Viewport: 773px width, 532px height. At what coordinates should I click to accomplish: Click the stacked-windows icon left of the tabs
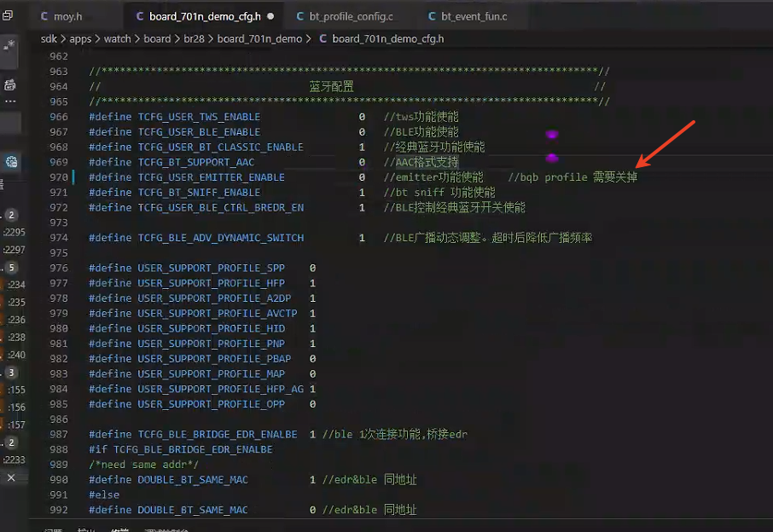point(8,15)
